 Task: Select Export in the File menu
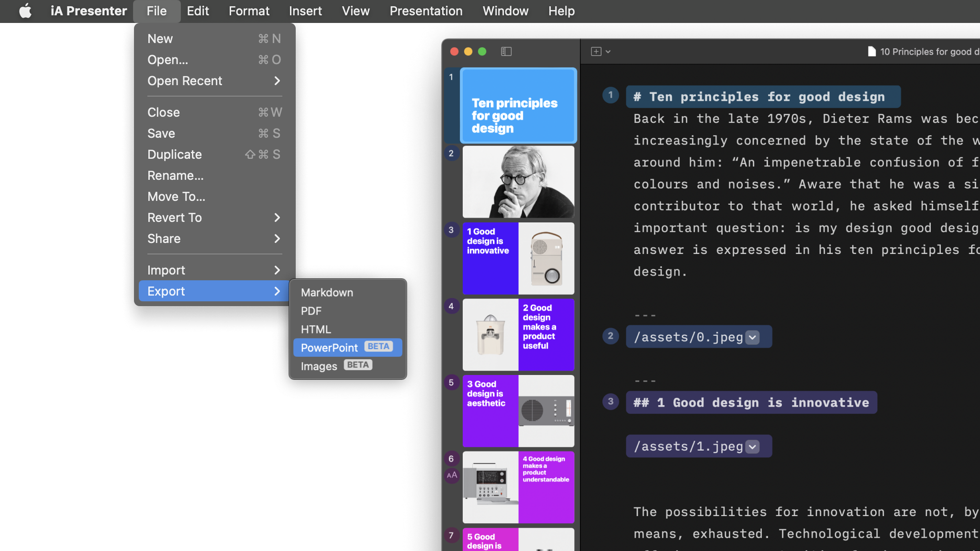coord(215,291)
